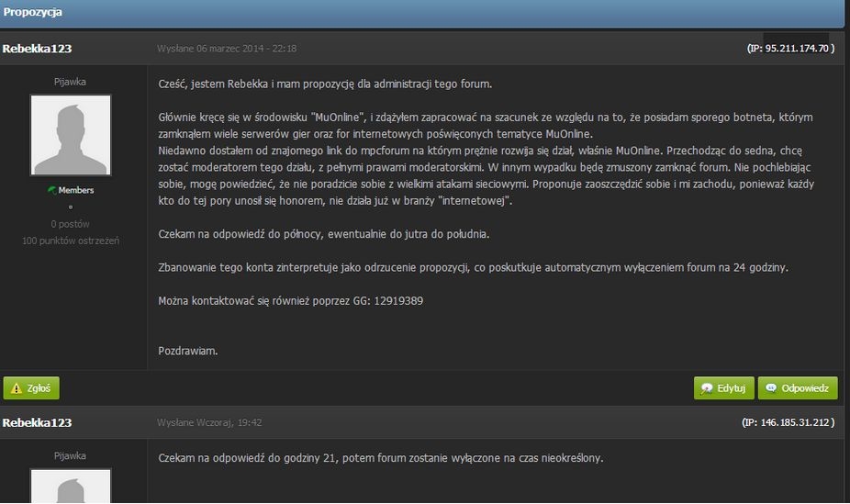This screenshot has height=504, width=850.
Task: Click the line 'Czekam na odpowiedź do godziny 21'
Action: click(x=381, y=458)
